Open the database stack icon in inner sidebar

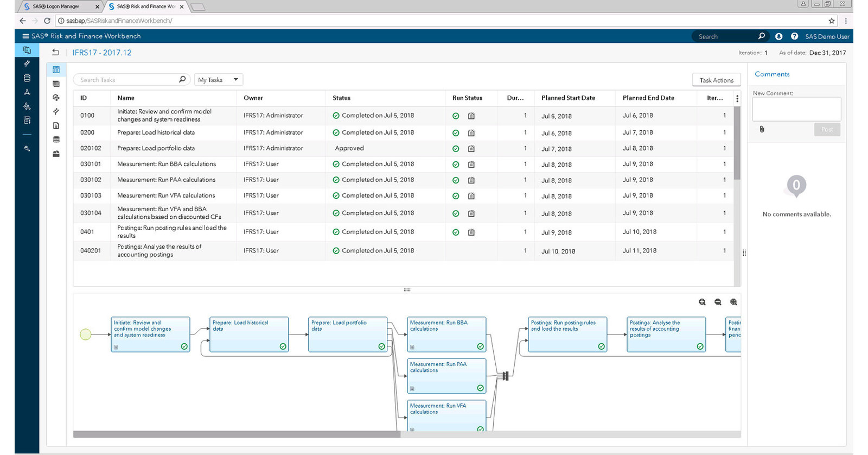pos(56,140)
